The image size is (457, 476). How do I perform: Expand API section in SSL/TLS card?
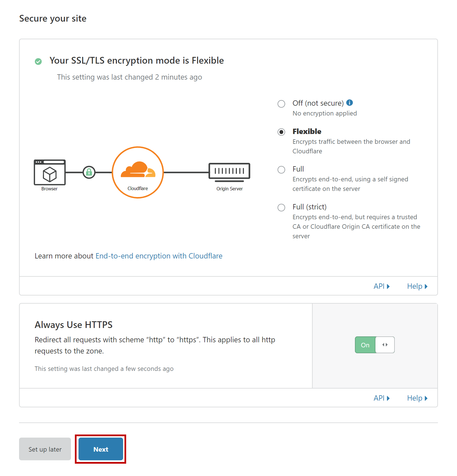point(381,286)
